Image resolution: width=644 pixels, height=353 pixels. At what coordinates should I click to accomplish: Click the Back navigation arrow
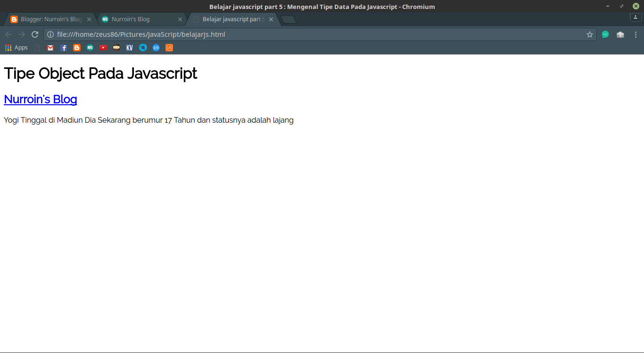coord(8,34)
